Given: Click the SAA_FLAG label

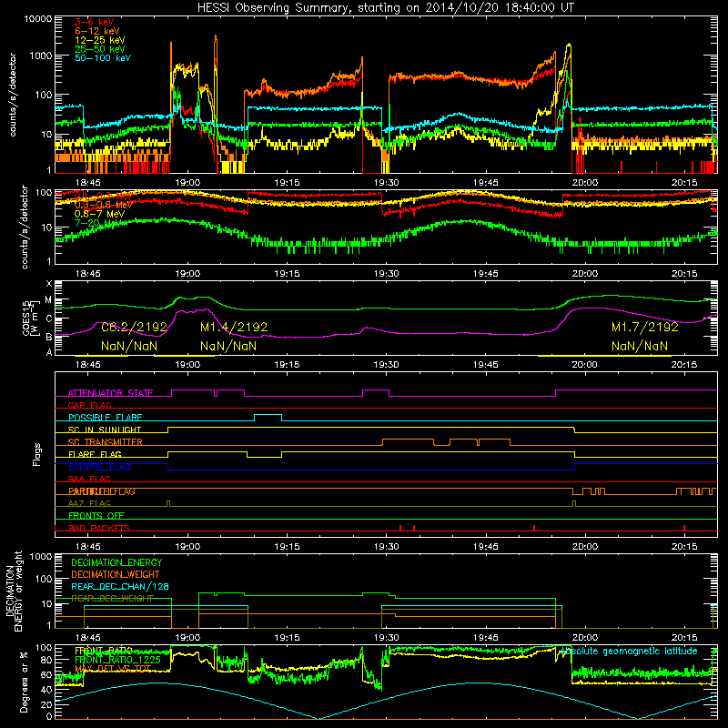Looking at the screenshot, I should [x=89, y=480].
